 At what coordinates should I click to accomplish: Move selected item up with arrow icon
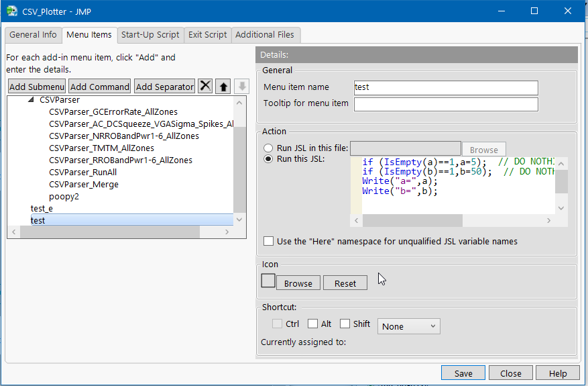click(223, 87)
